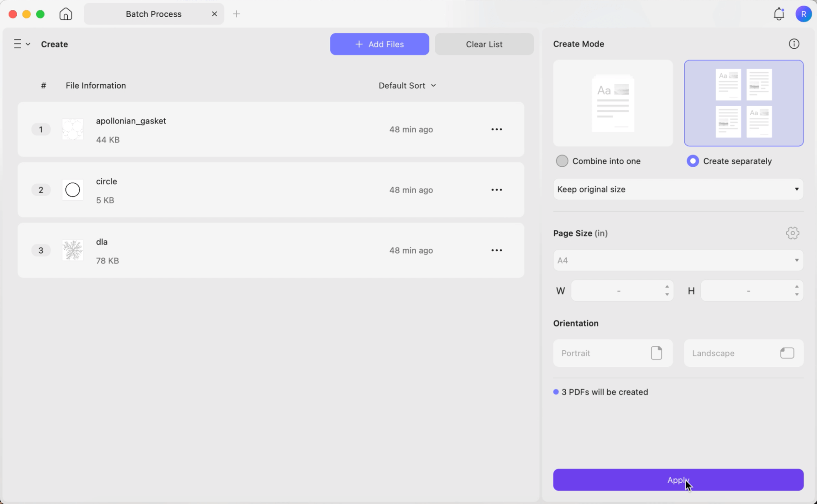Click dla file thumbnail
Viewport: 817px width, 504px height.
[x=73, y=250]
